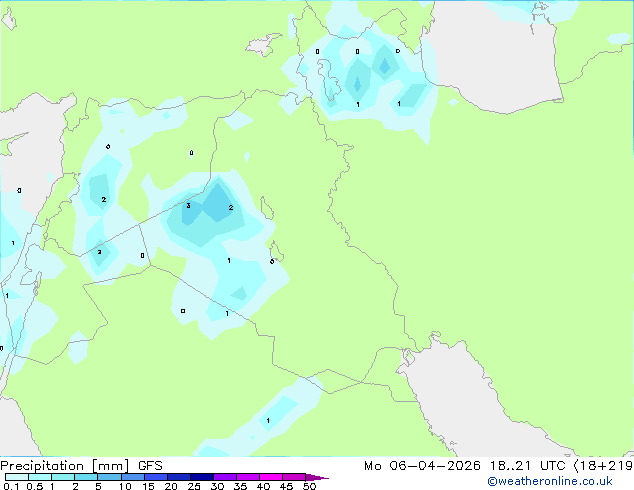Pick the 1–2 mm legend color box

tap(63, 477)
